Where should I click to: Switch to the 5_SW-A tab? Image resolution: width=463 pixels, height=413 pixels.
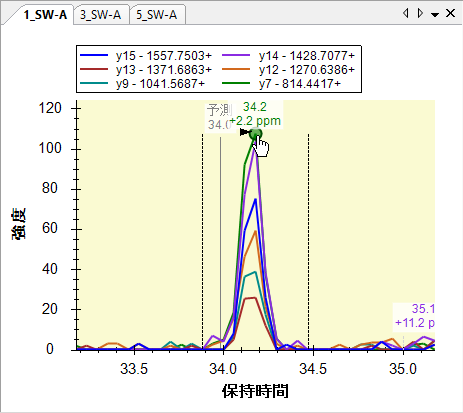tap(157, 15)
